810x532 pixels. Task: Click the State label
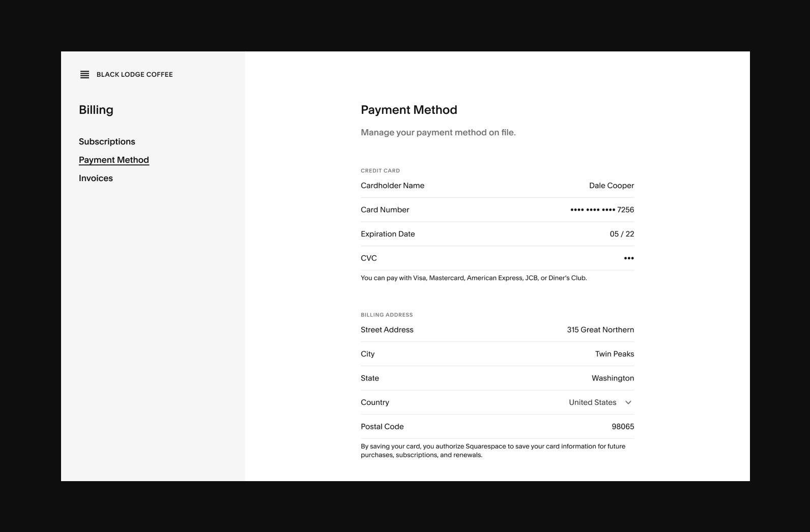(370, 378)
